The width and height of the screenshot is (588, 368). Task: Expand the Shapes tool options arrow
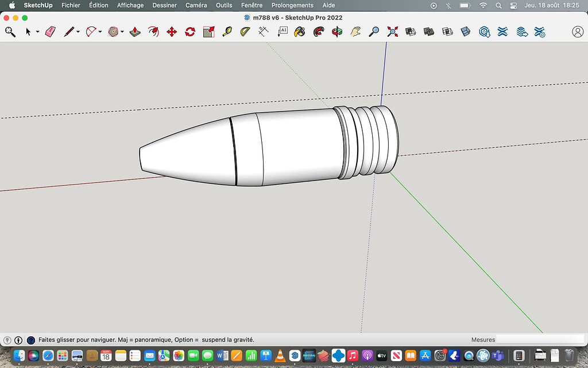click(x=121, y=32)
